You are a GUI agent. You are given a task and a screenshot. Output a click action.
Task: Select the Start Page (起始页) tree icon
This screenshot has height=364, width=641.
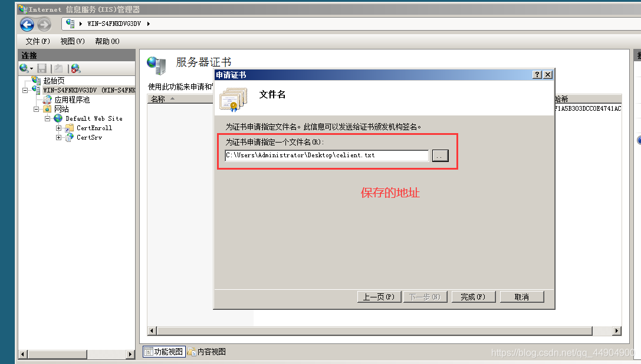pyautogui.click(x=36, y=81)
